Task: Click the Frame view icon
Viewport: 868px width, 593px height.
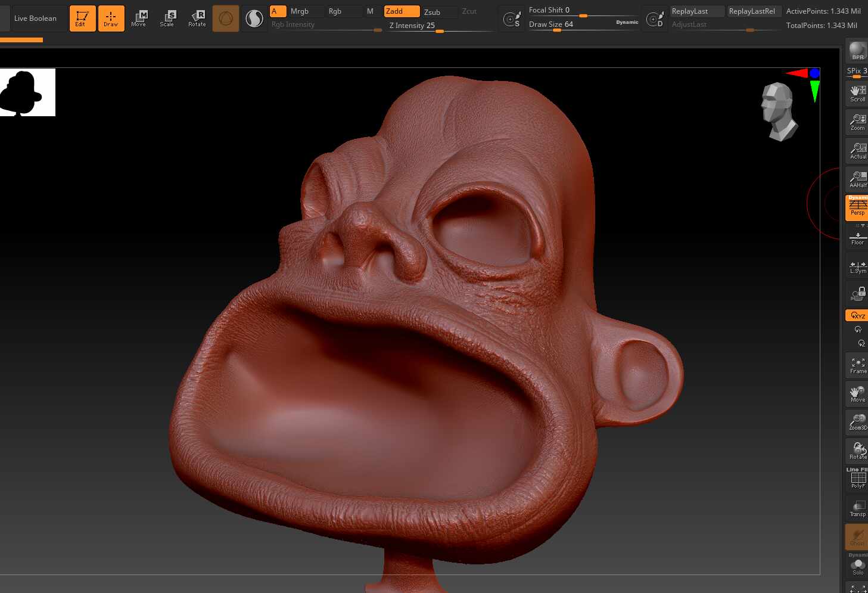Action: [x=857, y=365]
